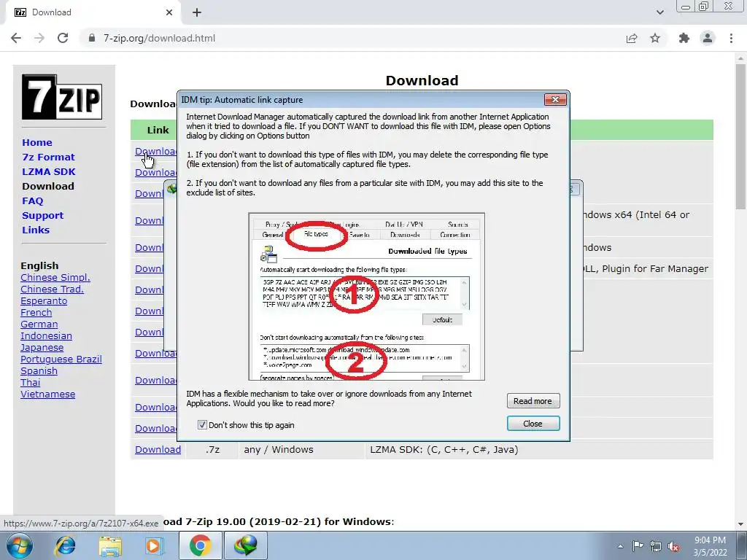Close the Download browser tab
747x560 pixels.
point(169,12)
